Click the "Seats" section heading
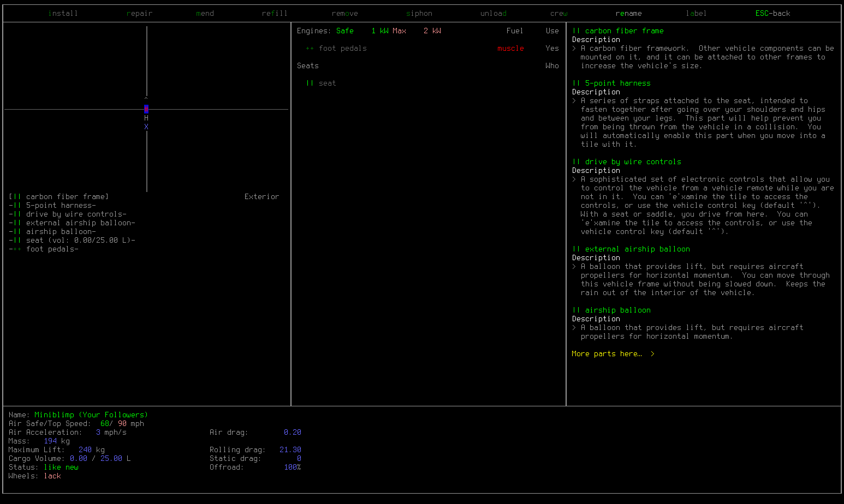The width and height of the screenshot is (844, 504). tap(307, 66)
